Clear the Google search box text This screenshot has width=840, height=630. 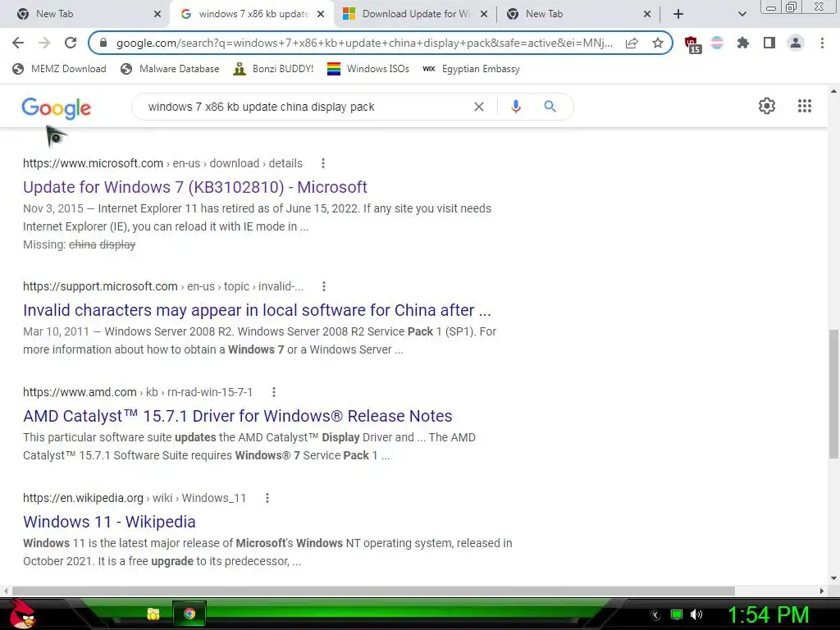pos(479,107)
